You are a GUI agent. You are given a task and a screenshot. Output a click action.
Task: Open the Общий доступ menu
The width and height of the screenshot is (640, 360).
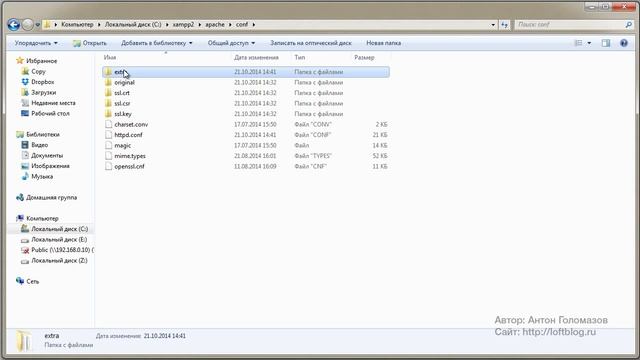[231, 43]
